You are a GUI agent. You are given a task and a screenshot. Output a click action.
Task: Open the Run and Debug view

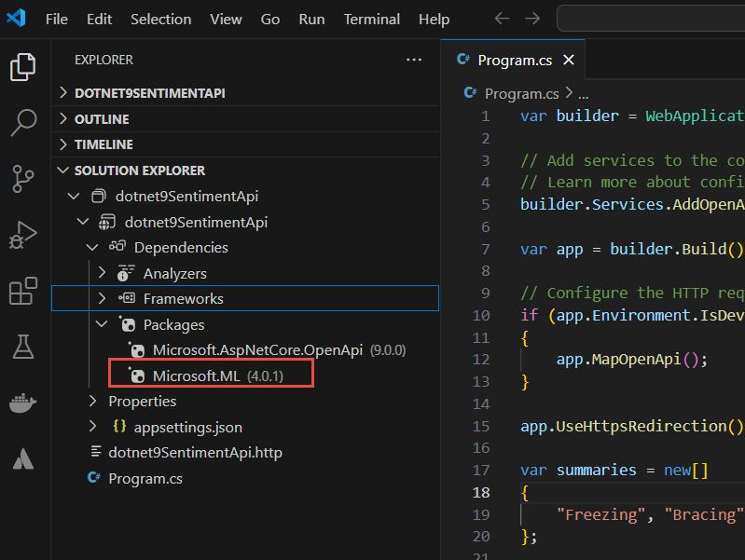pyautogui.click(x=22, y=235)
